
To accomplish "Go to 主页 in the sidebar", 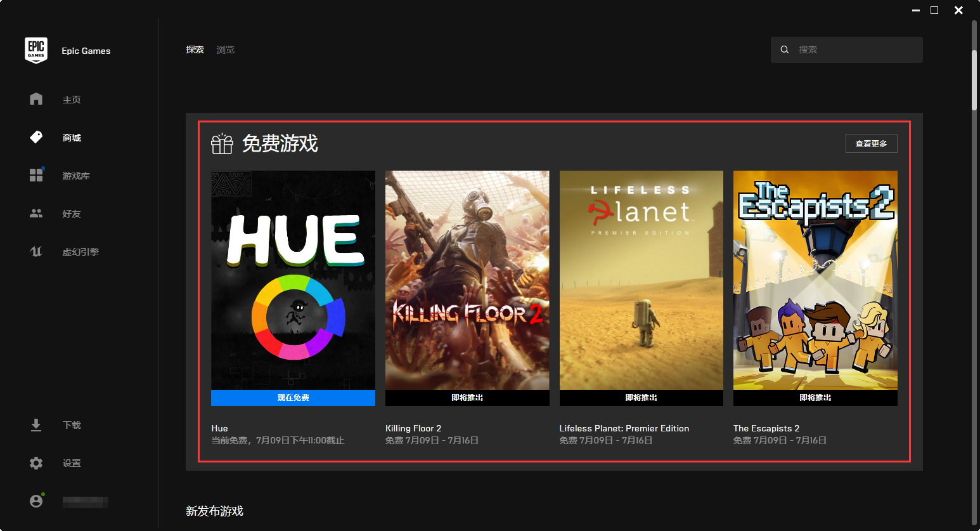I will (72, 100).
